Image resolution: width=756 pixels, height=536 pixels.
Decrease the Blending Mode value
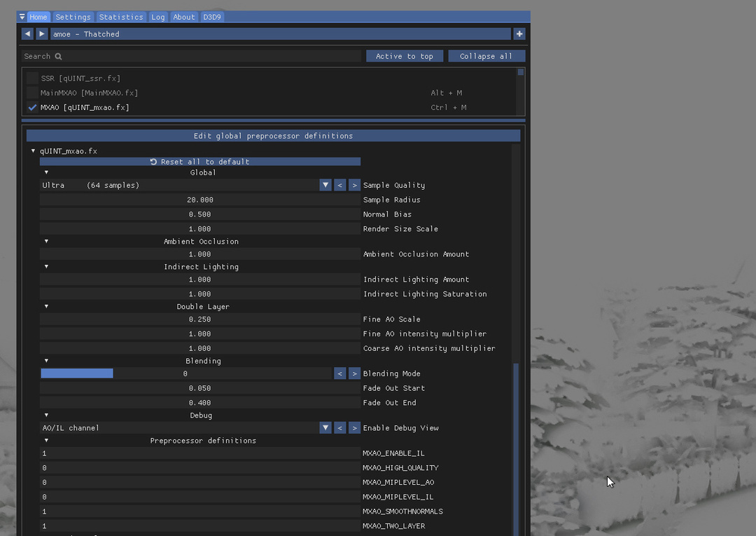[x=340, y=373]
